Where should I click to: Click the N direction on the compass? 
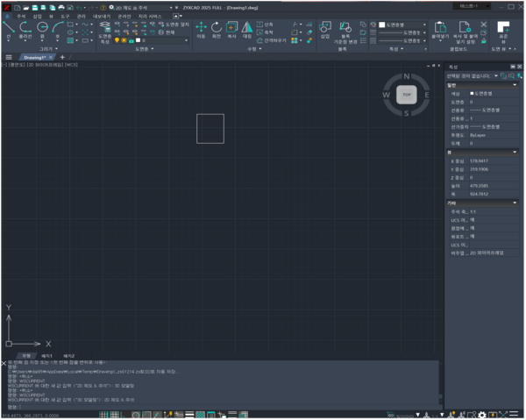pyautogui.click(x=407, y=76)
